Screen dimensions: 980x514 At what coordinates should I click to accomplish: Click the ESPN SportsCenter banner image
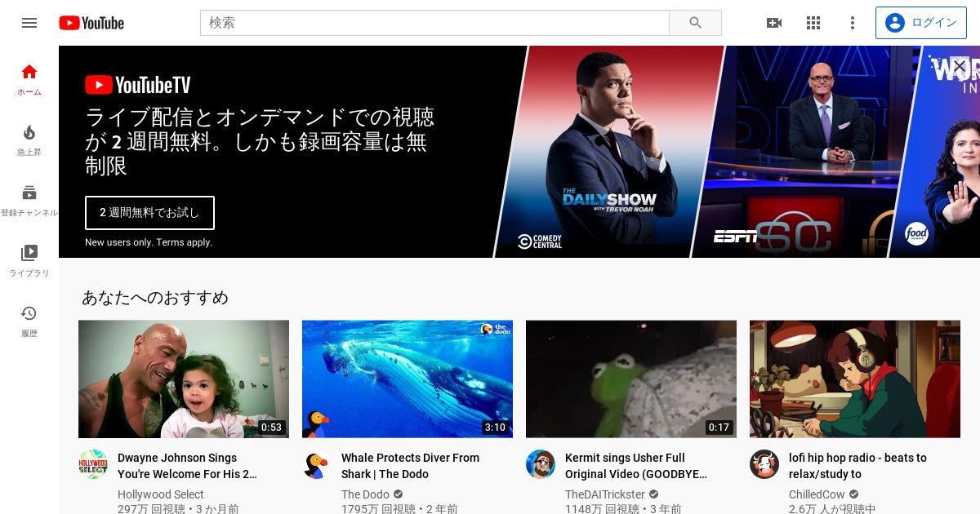coord(805,152)
